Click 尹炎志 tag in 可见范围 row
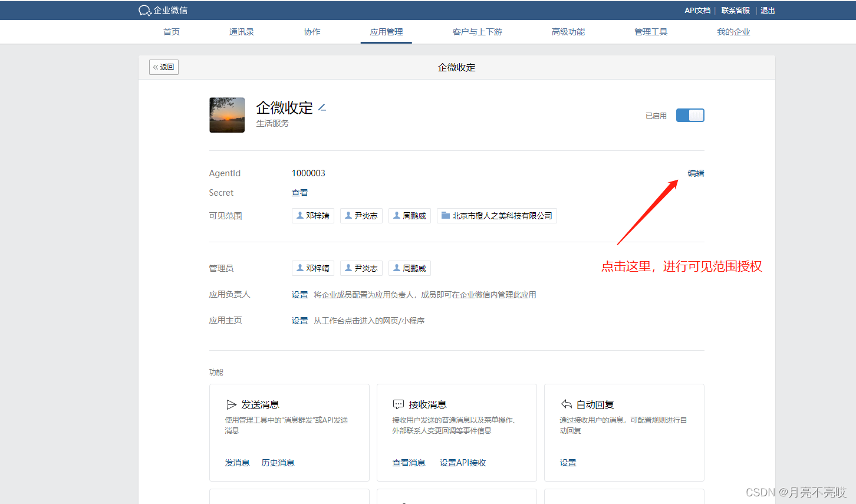This screenshot has width=856, height=504. coord(361,216)
